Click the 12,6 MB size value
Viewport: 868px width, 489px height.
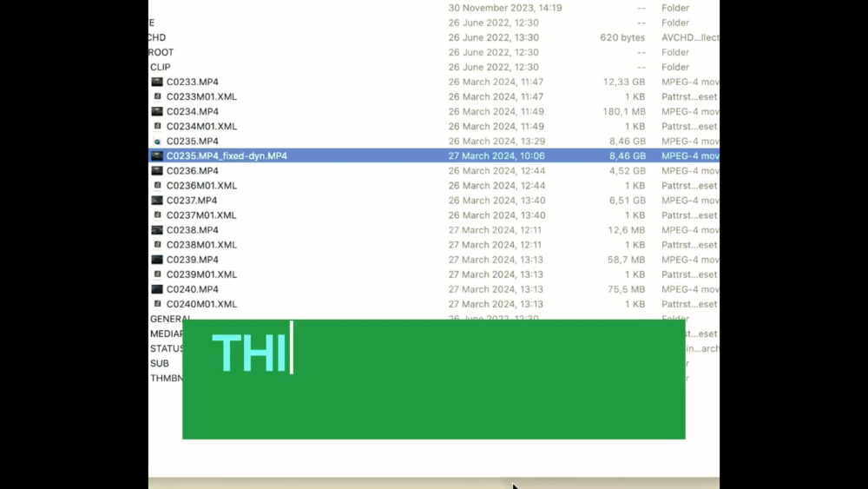[626, 230]
